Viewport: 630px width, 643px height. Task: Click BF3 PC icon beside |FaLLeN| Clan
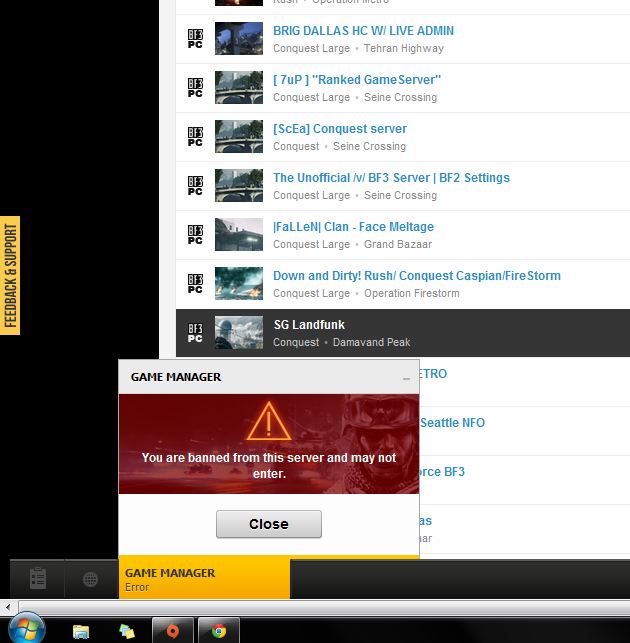pos(195,235)
